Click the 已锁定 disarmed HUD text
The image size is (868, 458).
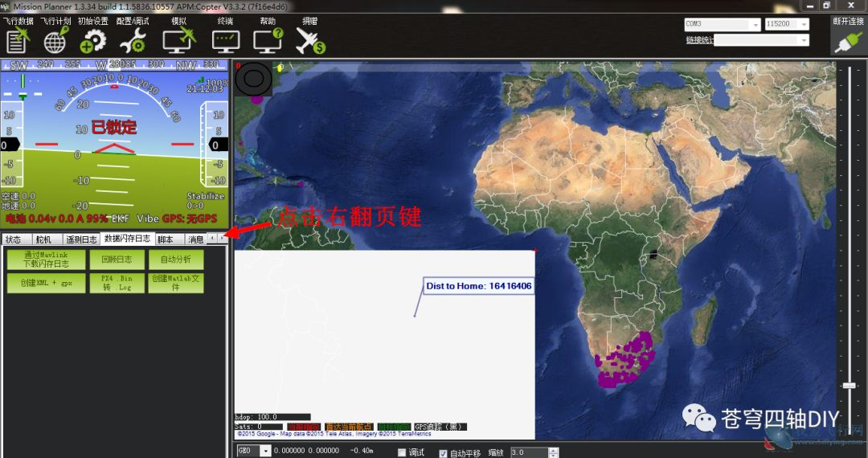(113, 127)
